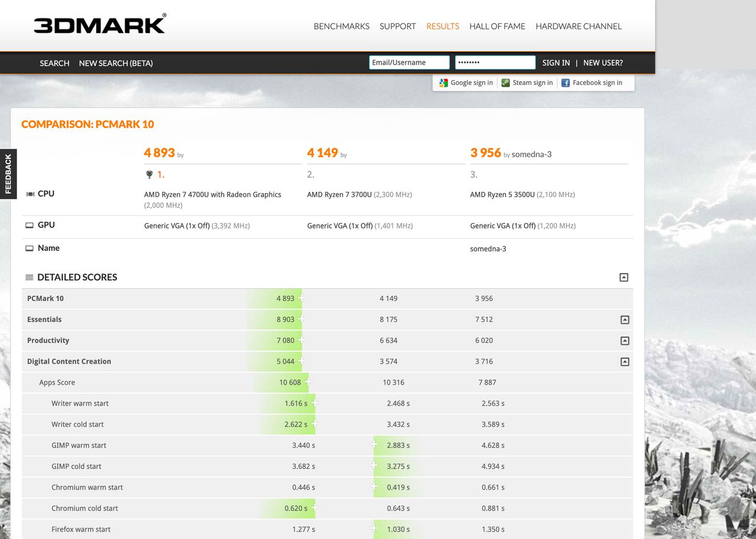Click the Email/Username input field
The height and width of the screenshot is (539, 756).
click(409, 63)
